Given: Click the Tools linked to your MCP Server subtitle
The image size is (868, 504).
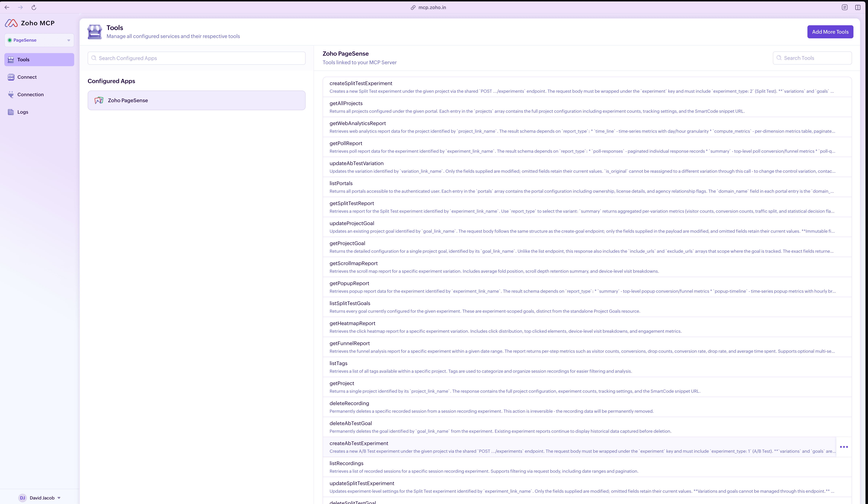Looking at the screenshot, I should click(x=360, y=62).
